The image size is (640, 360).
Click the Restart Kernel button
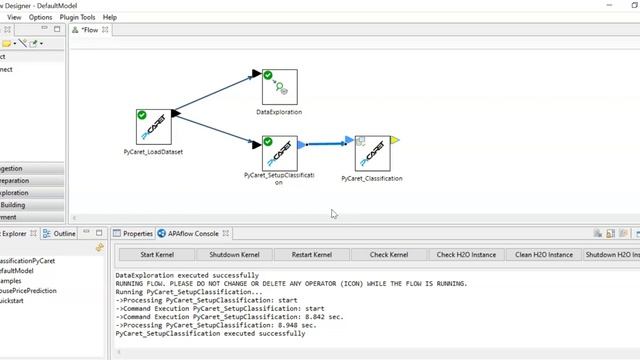click(312, 255)
